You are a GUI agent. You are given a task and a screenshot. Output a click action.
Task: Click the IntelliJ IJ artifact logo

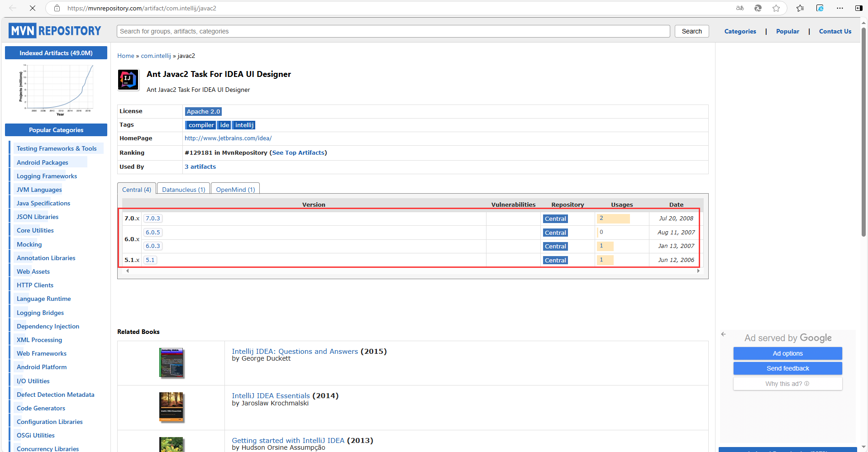[128, 80]
